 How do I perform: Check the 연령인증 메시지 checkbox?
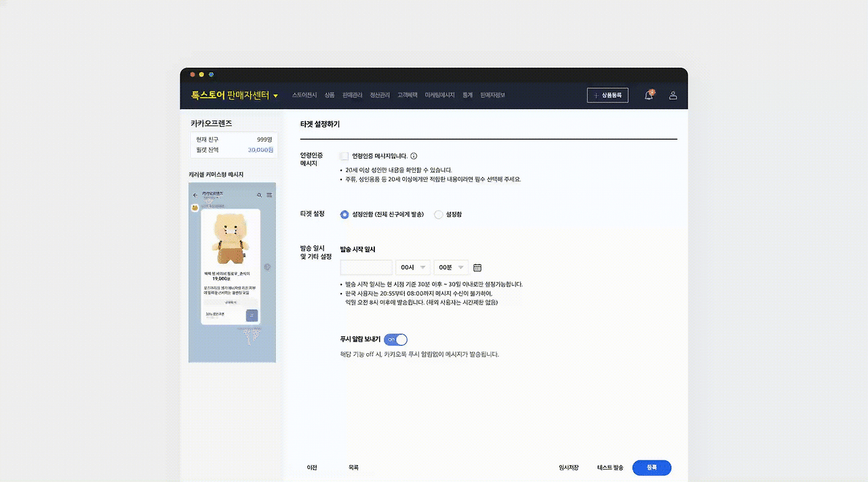point(343,155)
